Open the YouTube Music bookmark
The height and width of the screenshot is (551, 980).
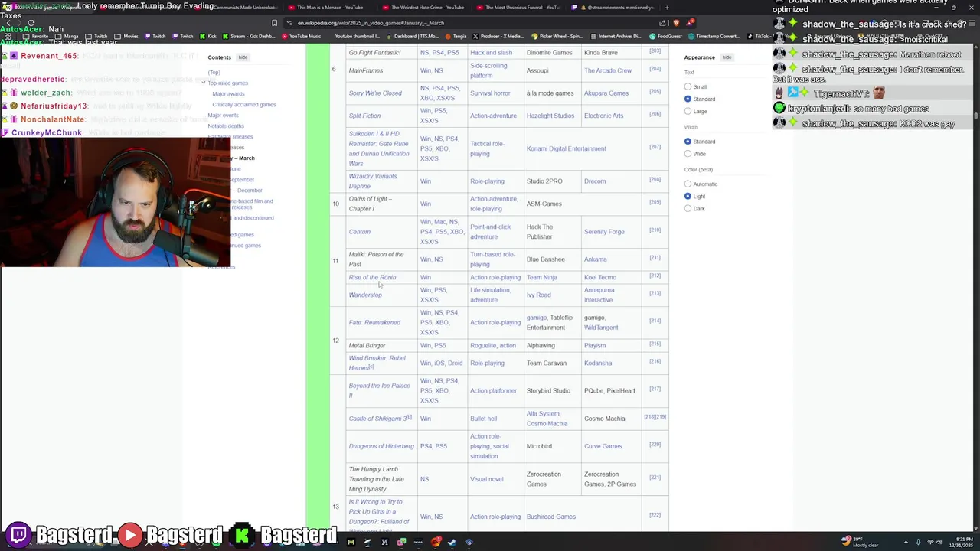301,36
